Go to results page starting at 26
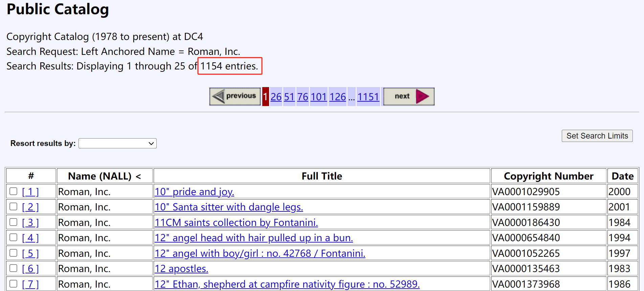The height and width of the screenshot is (291, 644). click(276, 97)
